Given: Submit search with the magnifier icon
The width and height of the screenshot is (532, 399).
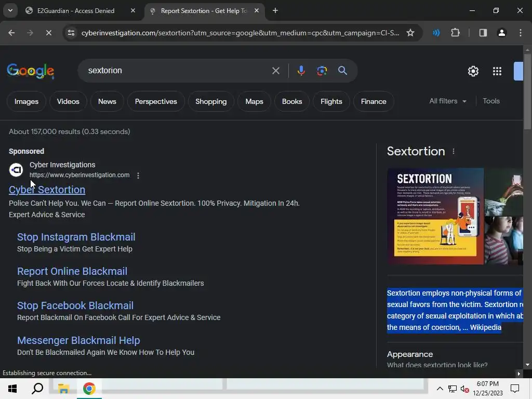Looking at the screenshot, I should pos(343,71).
